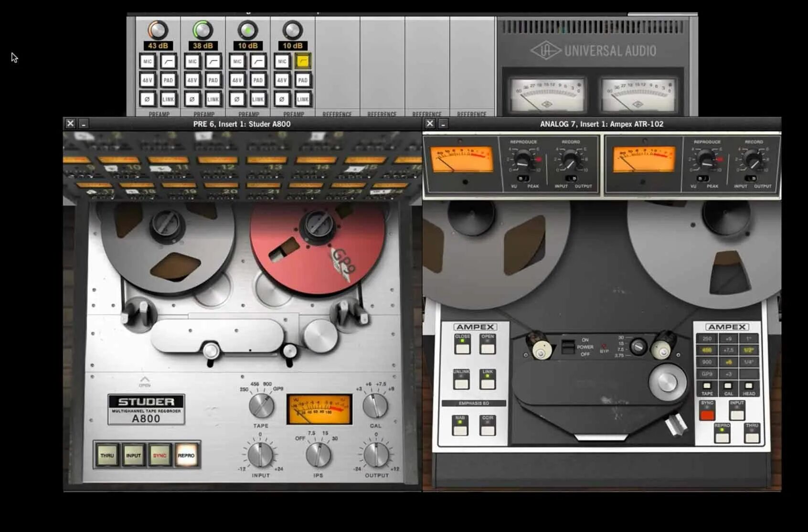Image resolution: width=808 pixels, height=532 pixels.
Task: Click the right channel Ampex VU meter
Action: coord(644,159)
